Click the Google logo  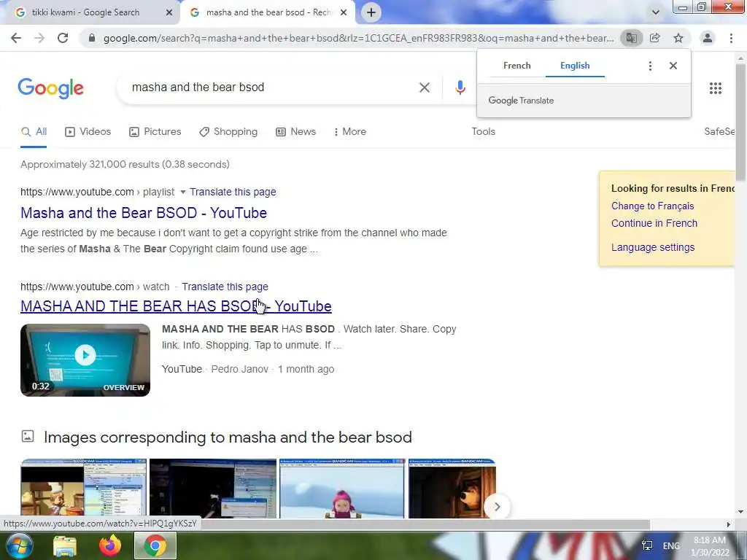(51, 88)
